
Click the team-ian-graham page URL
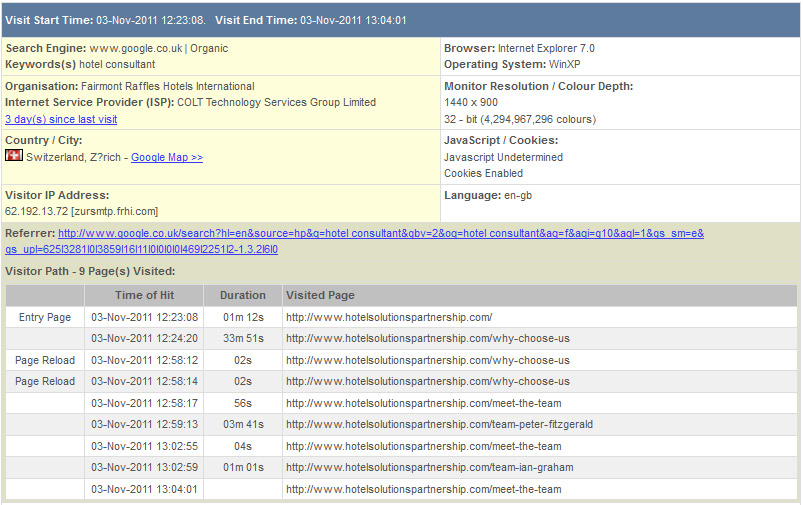430,468
